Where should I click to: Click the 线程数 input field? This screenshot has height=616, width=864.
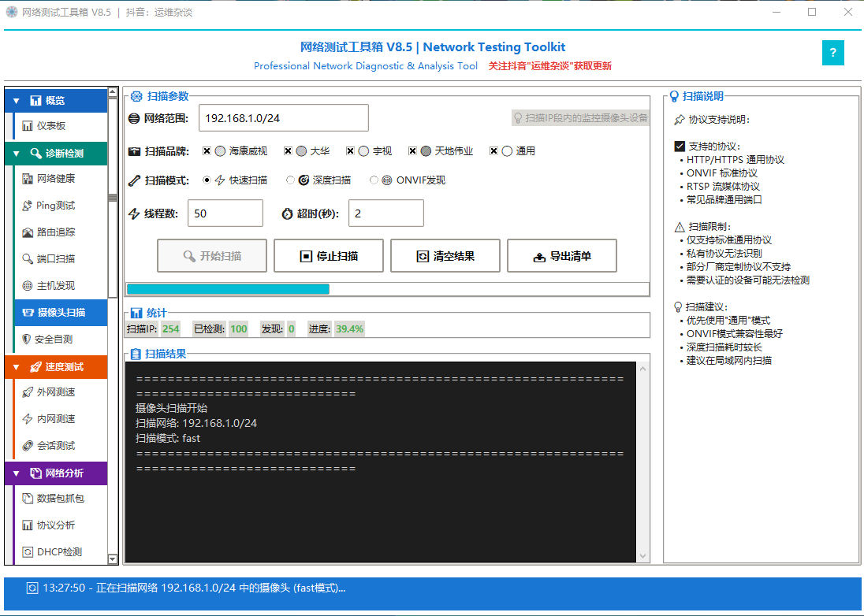pos(225,213)
